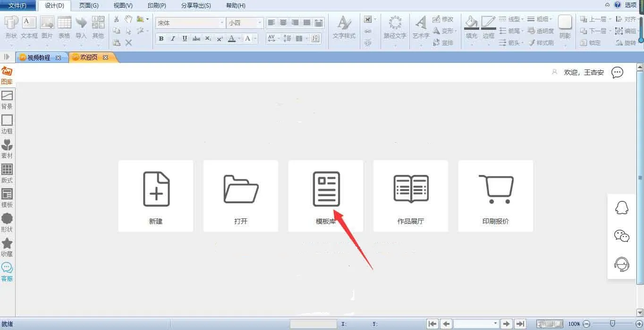Open the page number dropdown in status bar
The image size is (644, 330).
coord(495,324)
